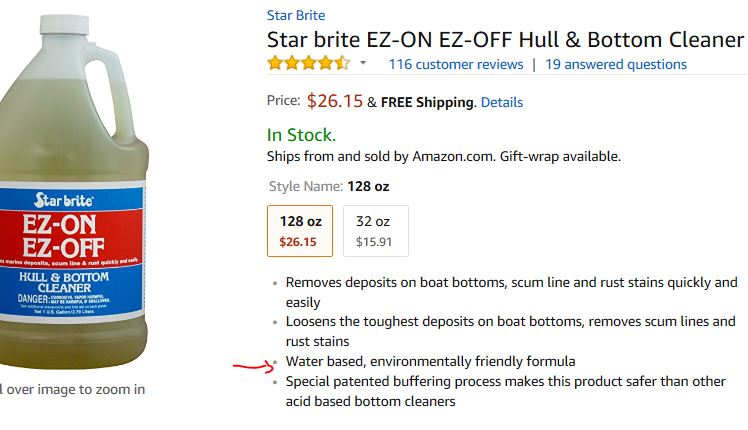748x430 pixels.
Task: Click the green In Stock text
Action: pyautogui.click(x=301, y=135)
